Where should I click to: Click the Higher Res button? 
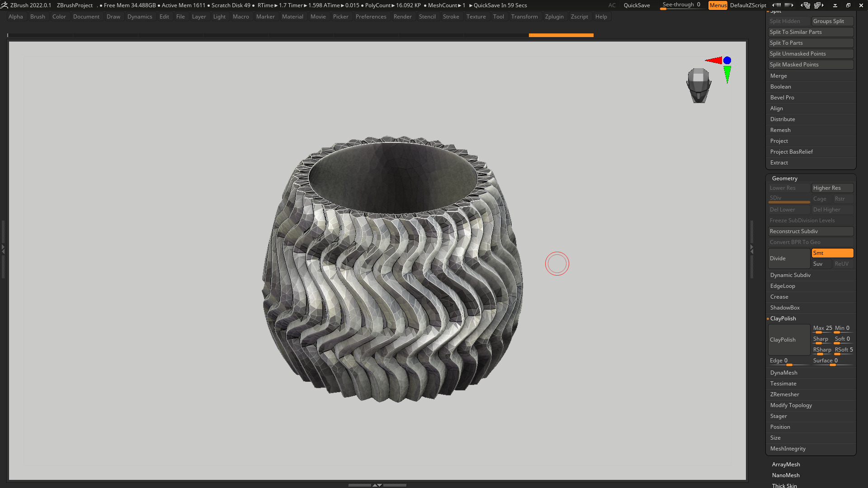[832, 188]
